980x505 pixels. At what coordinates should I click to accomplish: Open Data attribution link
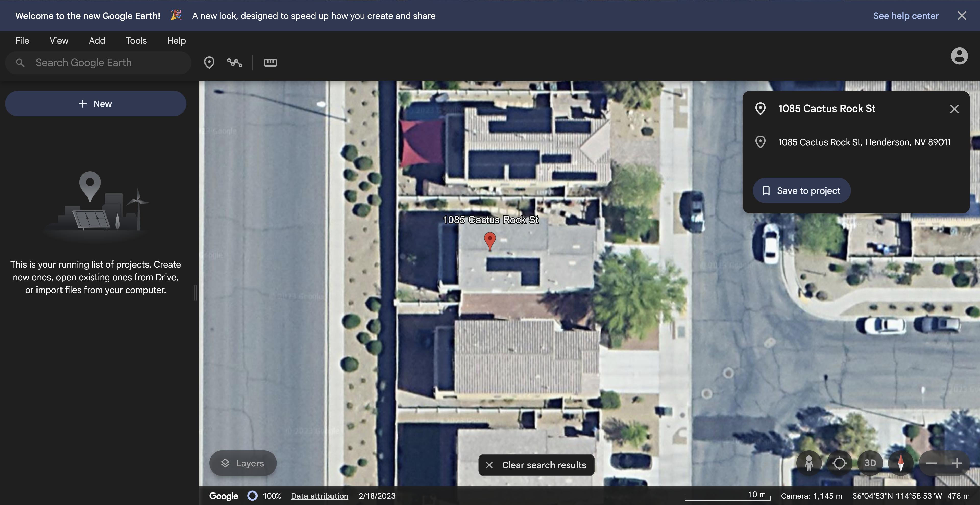click(320, 496)
